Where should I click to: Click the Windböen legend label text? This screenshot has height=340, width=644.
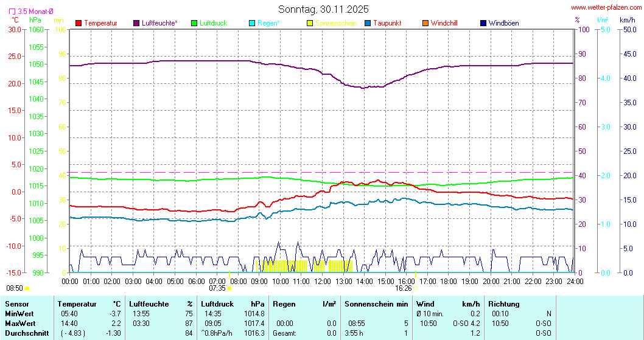pyautogui.click(x=503, y=23)
